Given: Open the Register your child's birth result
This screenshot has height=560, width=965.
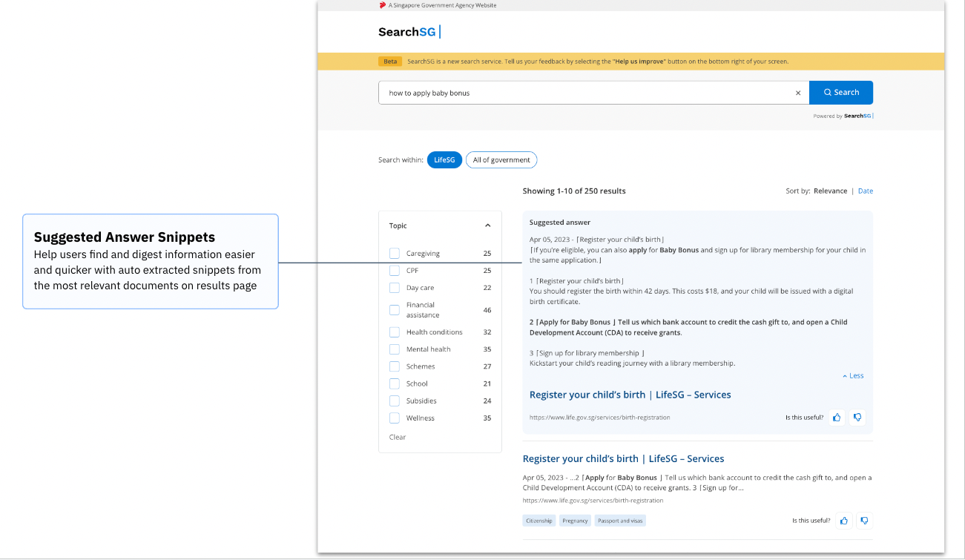Looking at the screenshot, I should point(630,394).
